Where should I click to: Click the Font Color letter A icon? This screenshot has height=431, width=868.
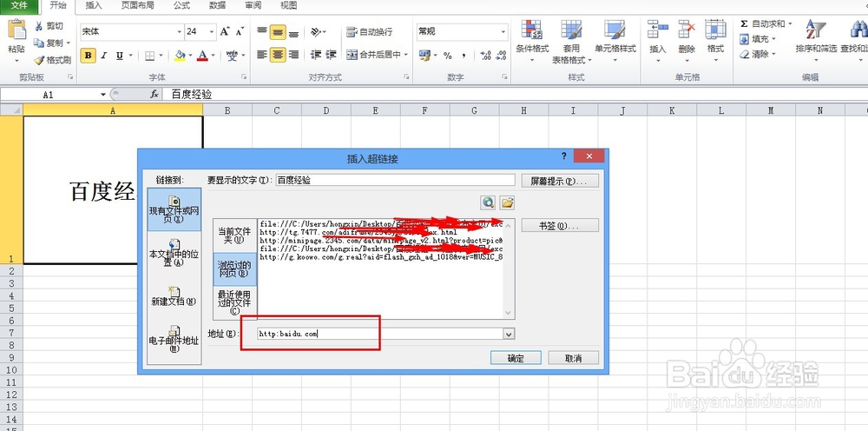pos(202,56)
